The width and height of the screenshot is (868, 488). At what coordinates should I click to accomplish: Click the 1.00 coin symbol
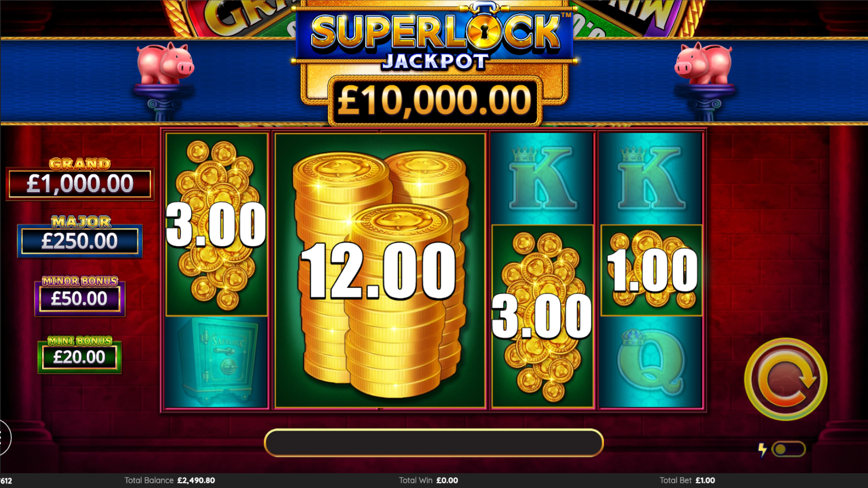[651, 270]
